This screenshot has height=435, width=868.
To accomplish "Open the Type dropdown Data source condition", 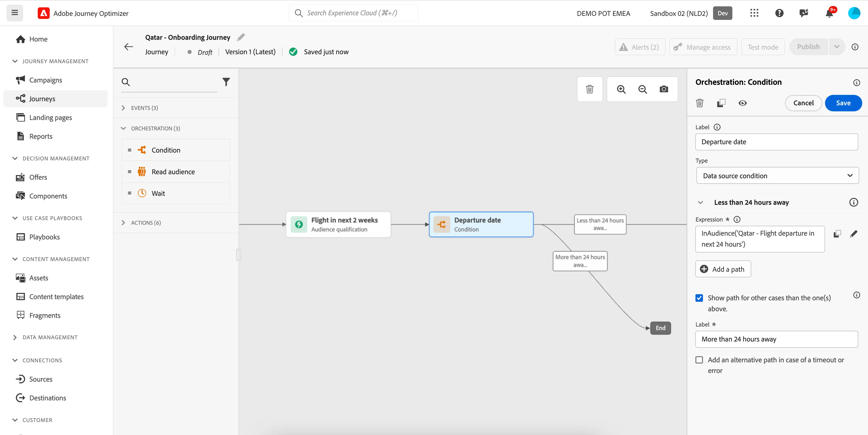I will pyautogui.click(x=777, y=176).
